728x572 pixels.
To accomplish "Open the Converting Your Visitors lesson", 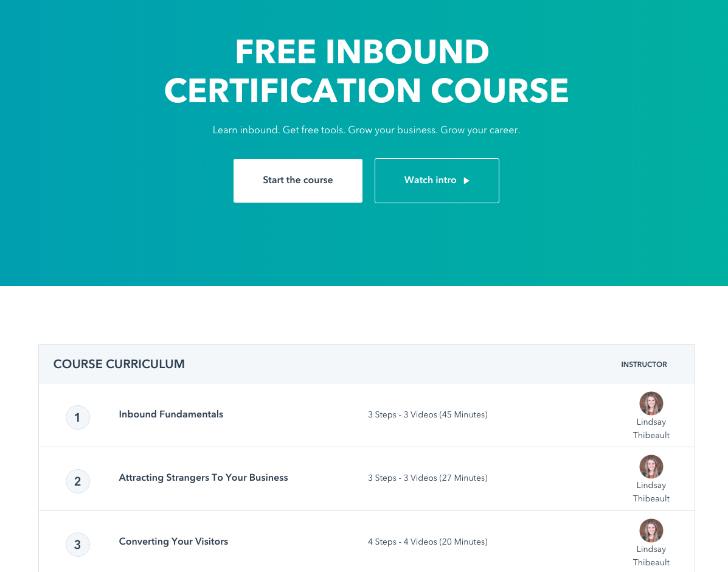I will (x=173, y=542).
